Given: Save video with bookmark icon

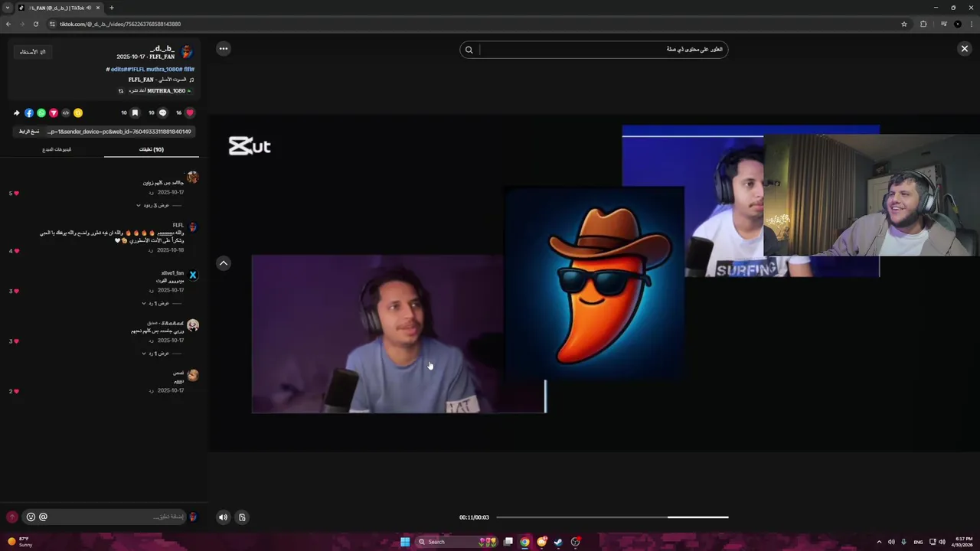Looking at the screenshot, I should [135, 112].
